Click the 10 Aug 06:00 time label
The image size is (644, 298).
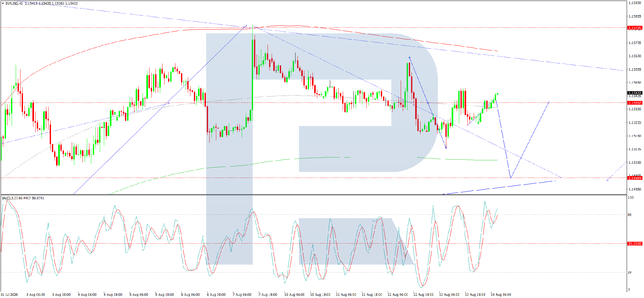(295, 295)
